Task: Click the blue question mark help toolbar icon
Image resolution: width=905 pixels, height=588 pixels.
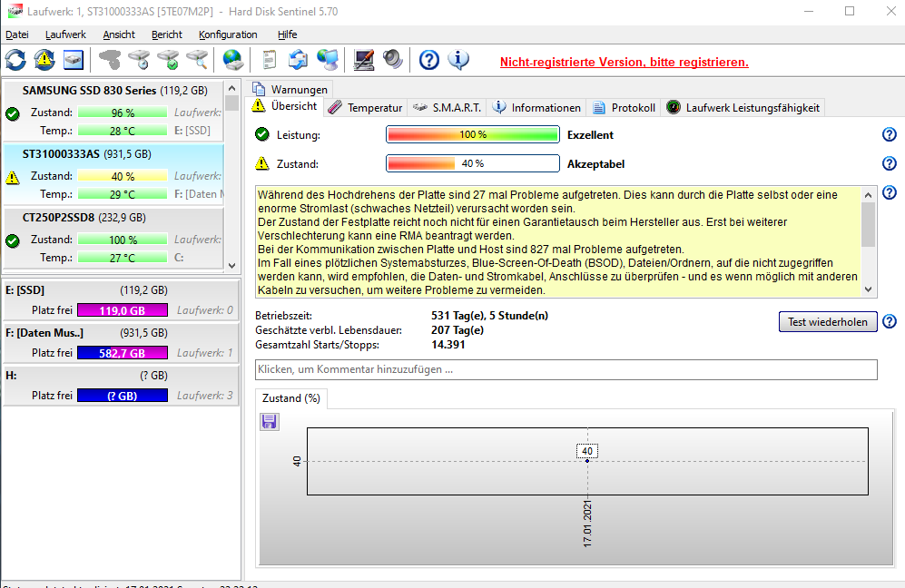Action: pos(428,59)
